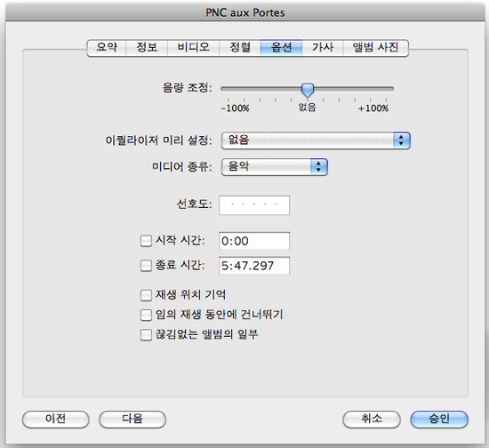Screen dimensions: 489x448
Task: Click the 음량 조정 slider thumb
Action: pyautogui.click(x=308, y=90)
